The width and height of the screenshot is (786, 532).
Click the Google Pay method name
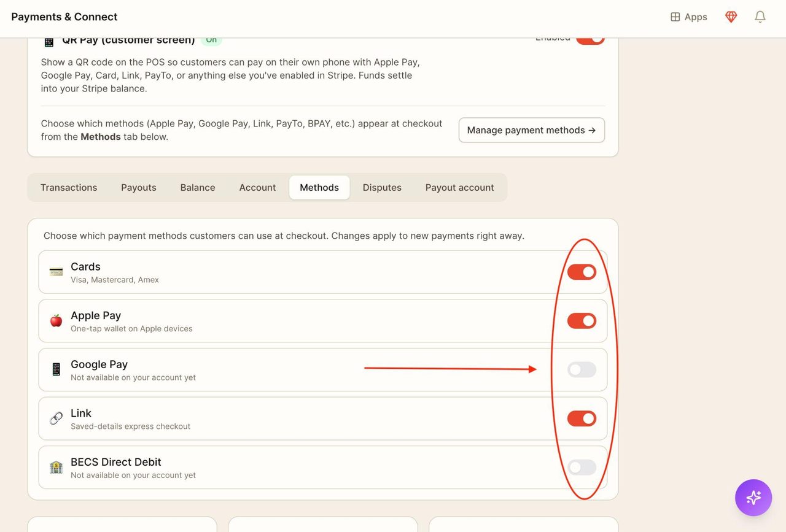[99, 364]
